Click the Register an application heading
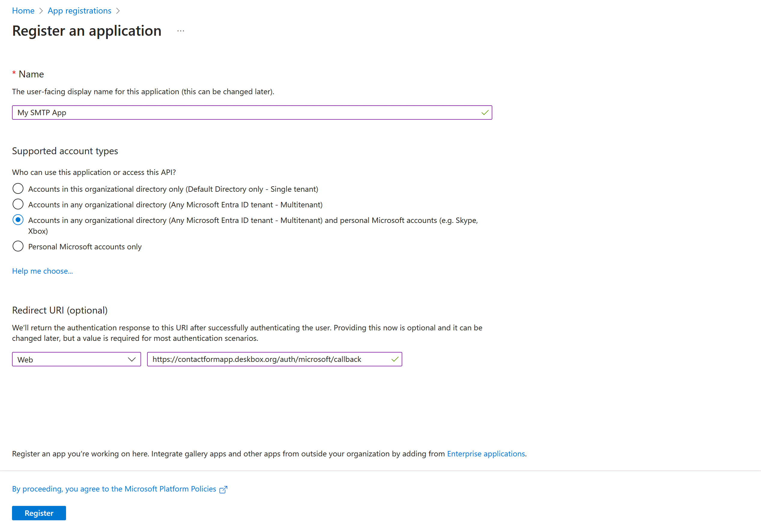 (x=87, y=31)
